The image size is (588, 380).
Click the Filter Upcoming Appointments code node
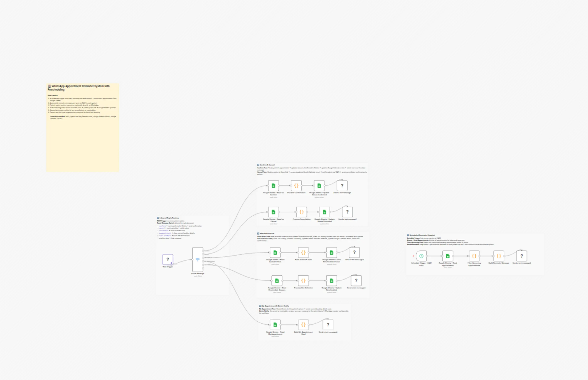point(474,256)
